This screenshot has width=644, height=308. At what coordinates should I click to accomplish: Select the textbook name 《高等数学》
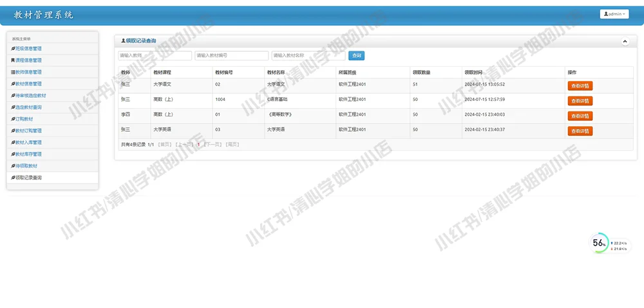(279, 114)
